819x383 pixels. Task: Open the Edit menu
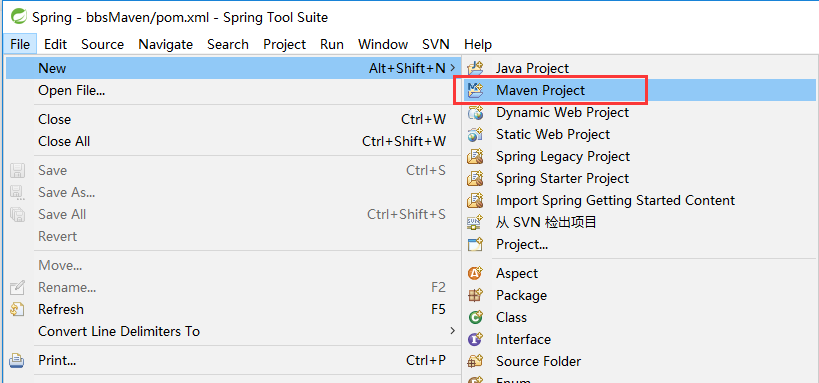[x=55, y=44]
